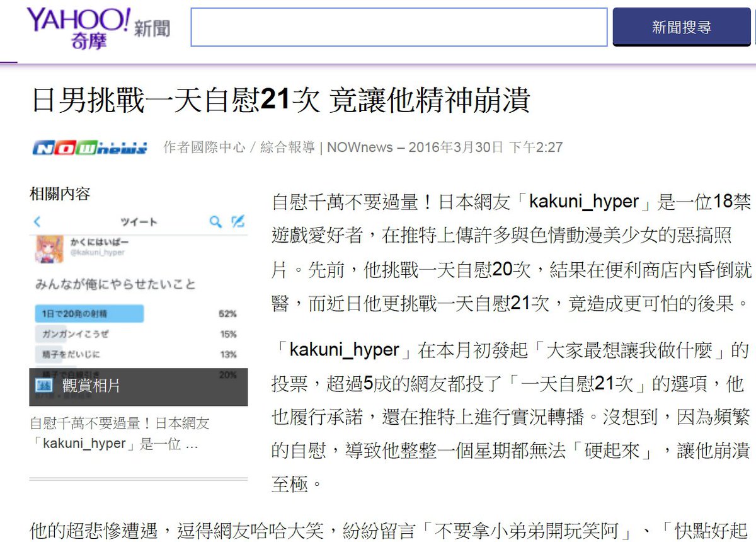Click the ツイート title in the image
756x542 pixels.
139,222
